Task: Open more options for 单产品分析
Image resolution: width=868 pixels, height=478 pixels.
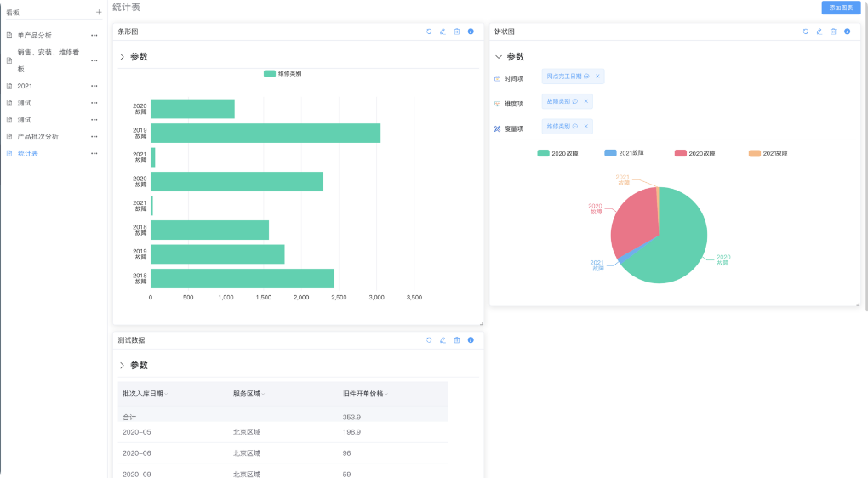Action: click(x=94, y=36)
